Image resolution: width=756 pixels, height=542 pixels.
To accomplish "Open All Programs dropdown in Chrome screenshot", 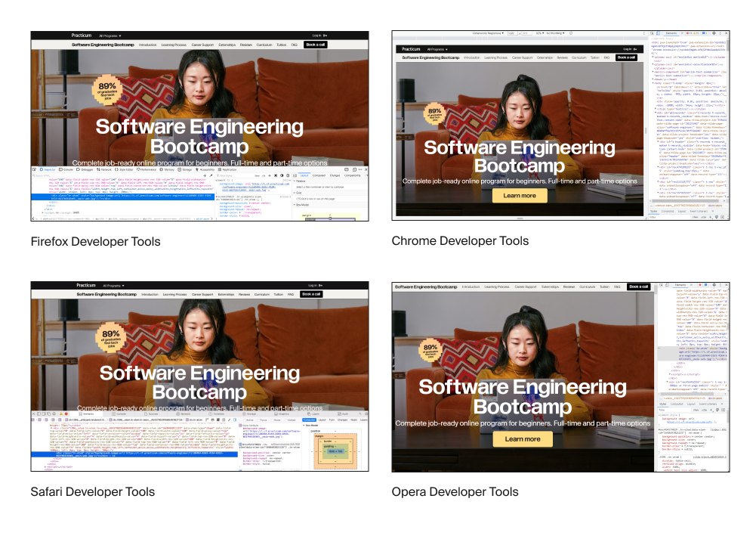I will 437,49.
